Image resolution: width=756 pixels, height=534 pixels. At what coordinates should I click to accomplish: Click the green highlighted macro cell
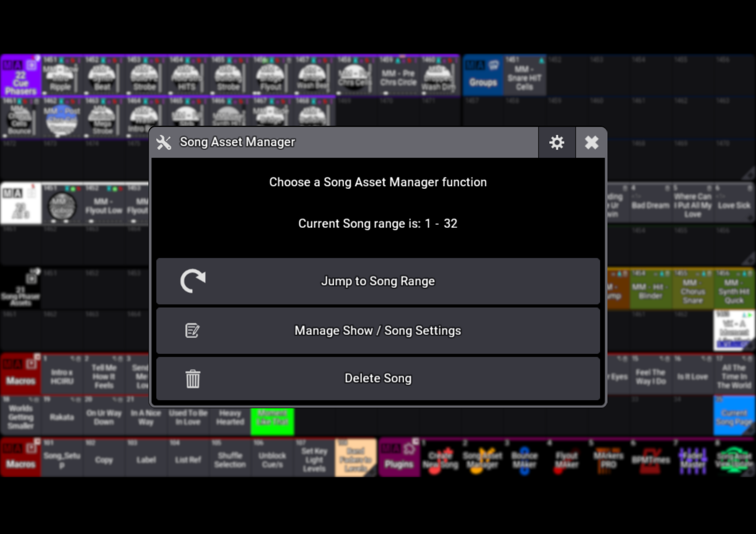click(273, 421)
